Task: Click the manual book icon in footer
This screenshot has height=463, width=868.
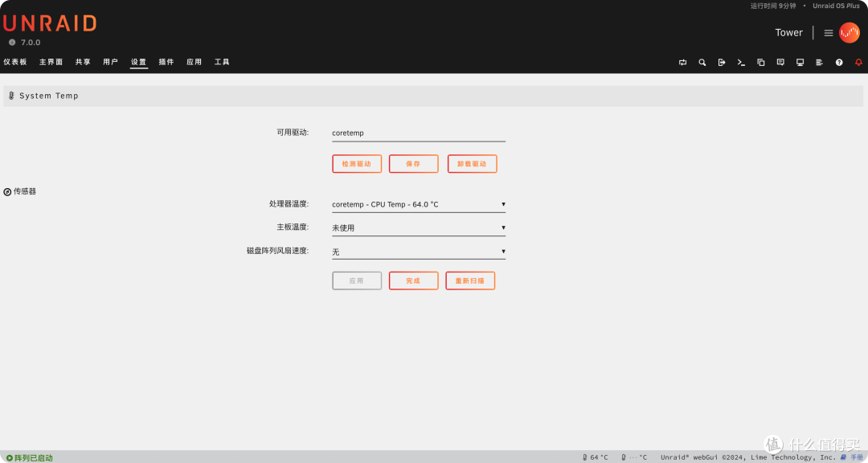Action: click(x=843, y=457)
